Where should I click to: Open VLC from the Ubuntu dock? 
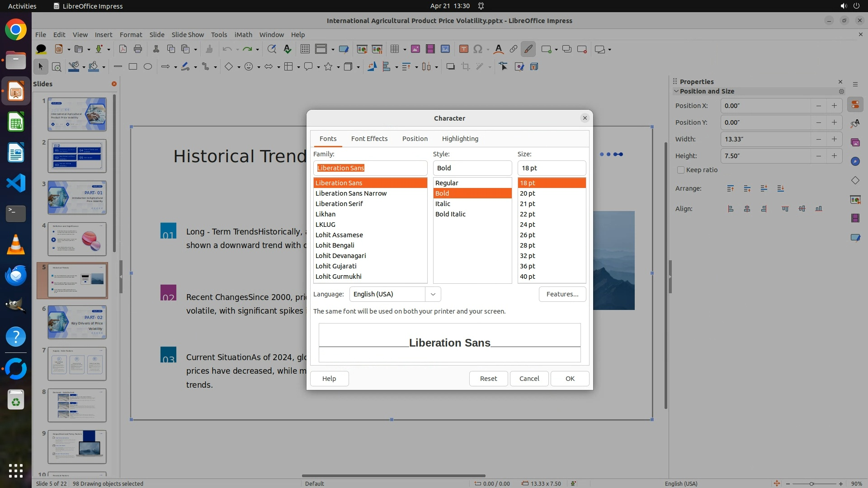pyautogui.click(x=16, y=244)
